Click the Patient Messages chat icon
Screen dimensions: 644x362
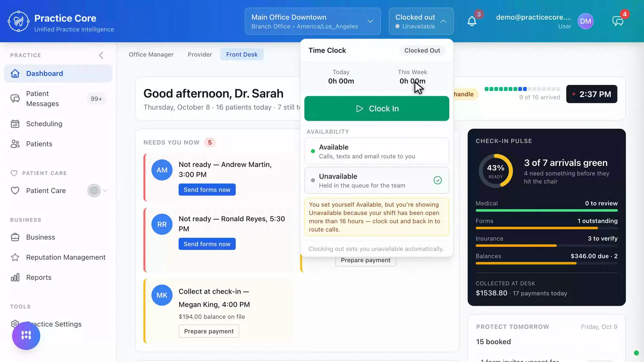tap(15, 99)
